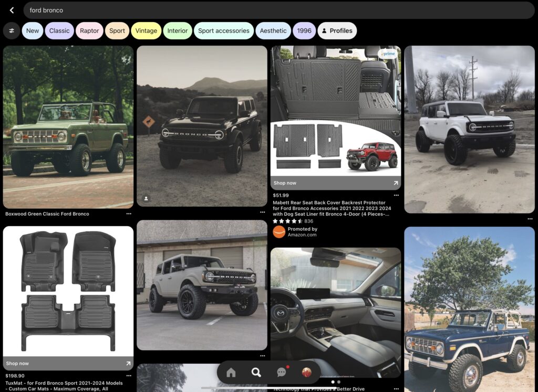The image size is (538, 392).
Task: Open messages chat bubble icon
Action: (282, 372)
